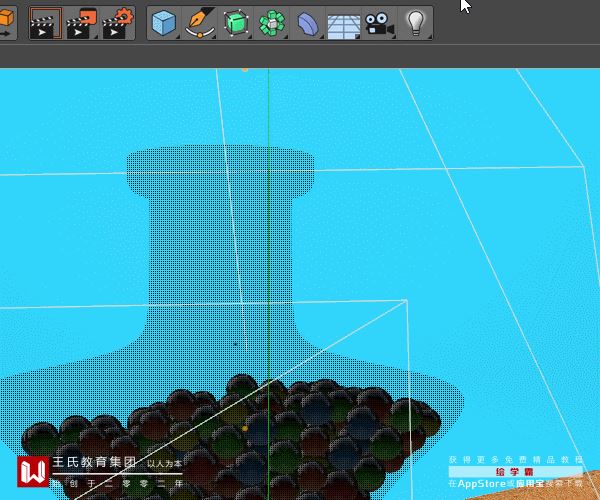The image size is (600, 500).
Task: Select the Spline Pen tool
Action: pyautogui.click(x=200, y=23)
